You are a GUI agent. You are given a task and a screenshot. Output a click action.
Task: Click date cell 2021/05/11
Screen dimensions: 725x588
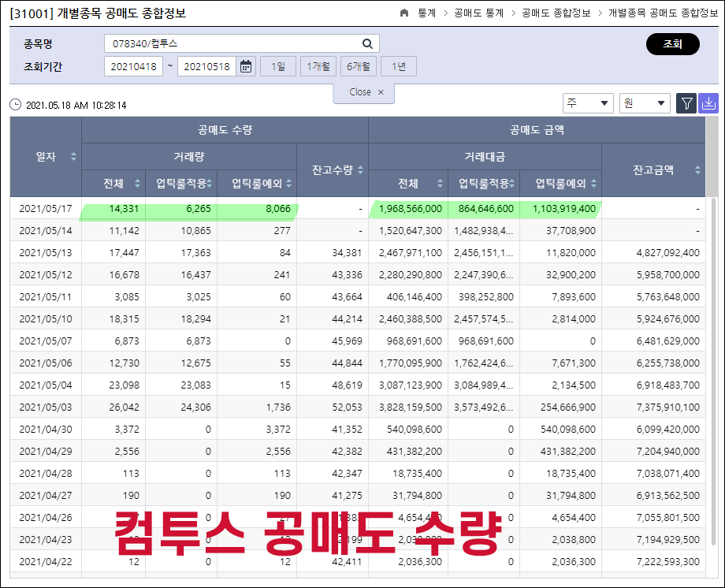click(x=46, y=296)
